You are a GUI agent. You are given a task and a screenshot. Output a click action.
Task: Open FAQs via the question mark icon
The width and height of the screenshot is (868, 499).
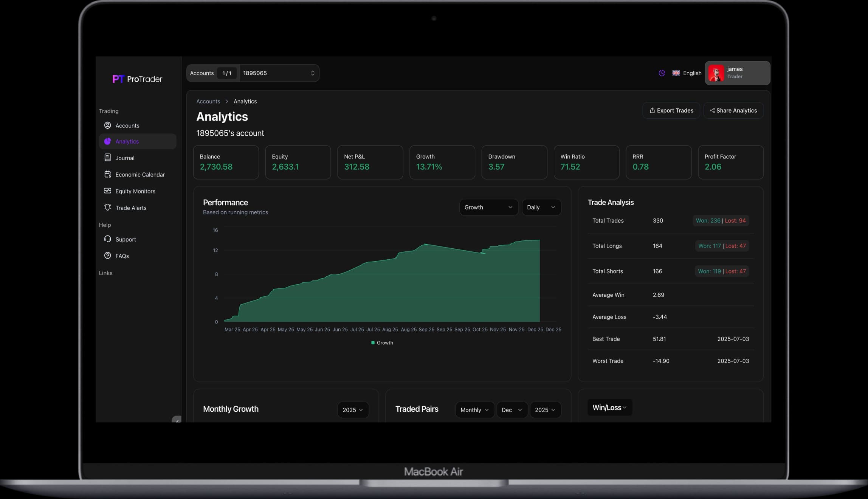coord(107,256)
